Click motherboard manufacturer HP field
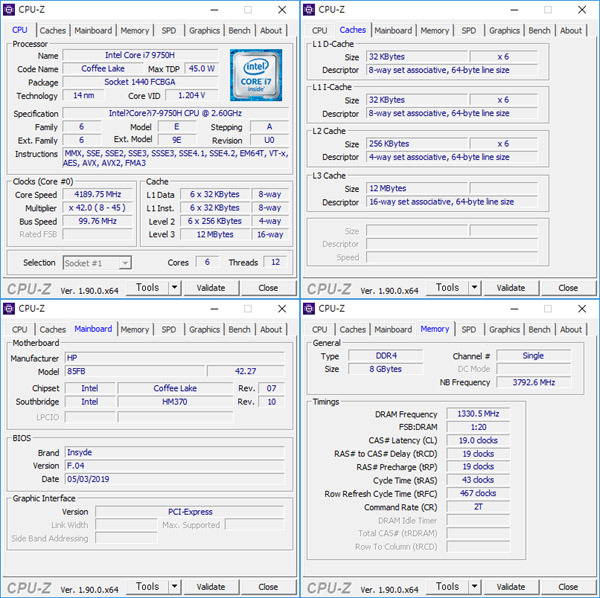 (x=174, y=358)
